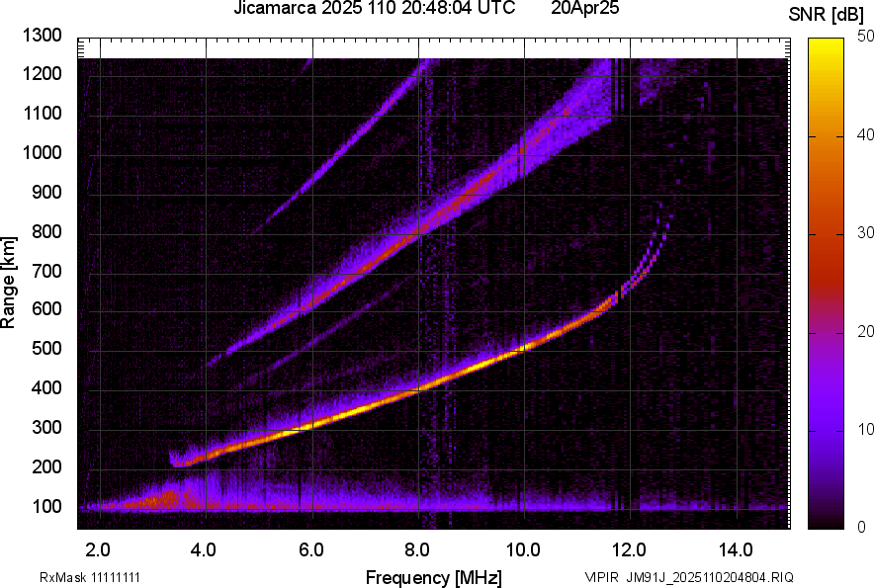Click the SNR [dB] colorbar heading

(x=829, y=15)
